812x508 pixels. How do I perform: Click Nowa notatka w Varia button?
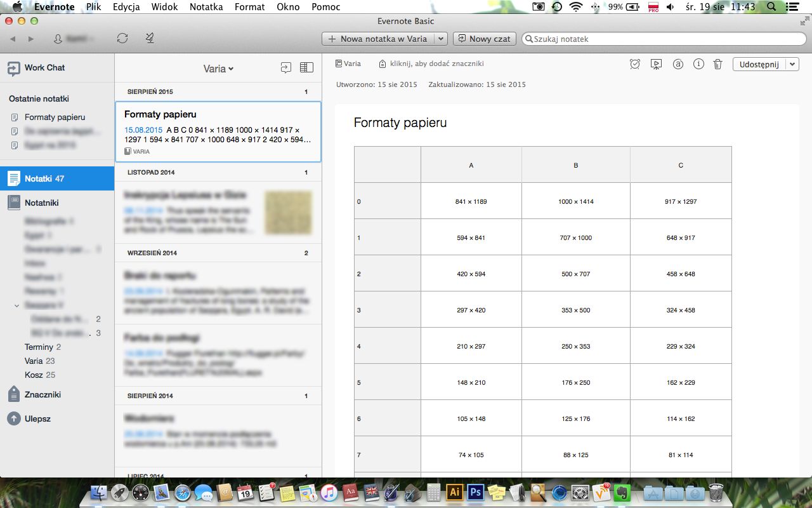click(378, 39)
